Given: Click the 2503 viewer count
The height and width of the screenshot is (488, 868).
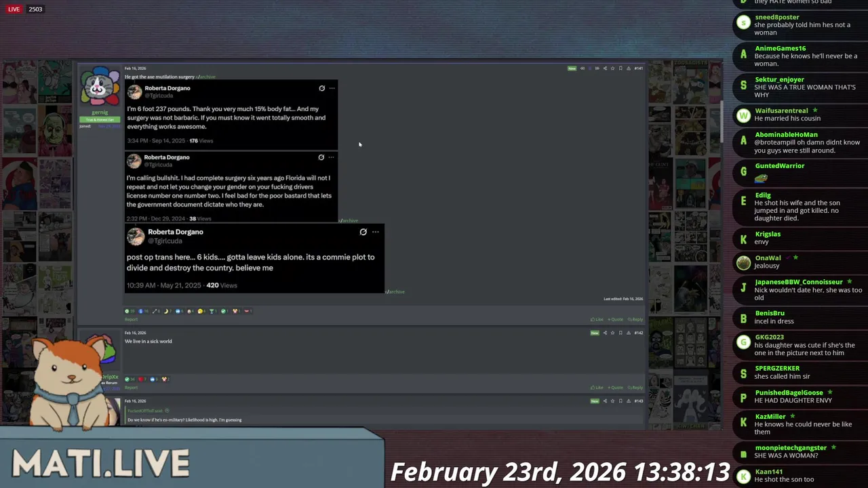Looking at the screenshot, I should tap(35, 9).
